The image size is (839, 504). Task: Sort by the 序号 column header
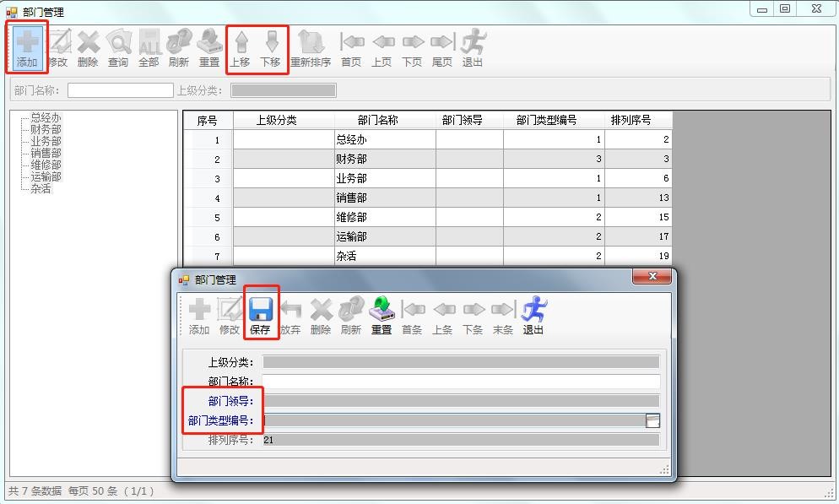coord(208,121)
